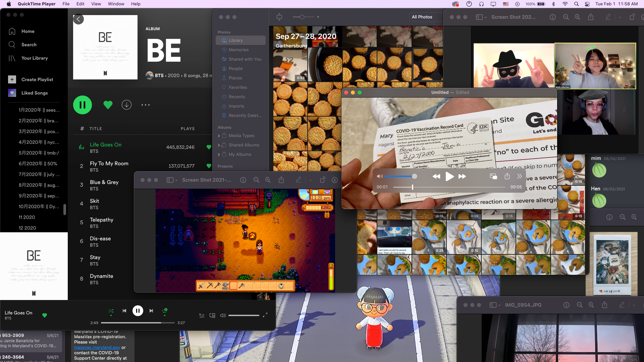Expand Shared Albums in Photos sidebar

[x=219, y=145]
